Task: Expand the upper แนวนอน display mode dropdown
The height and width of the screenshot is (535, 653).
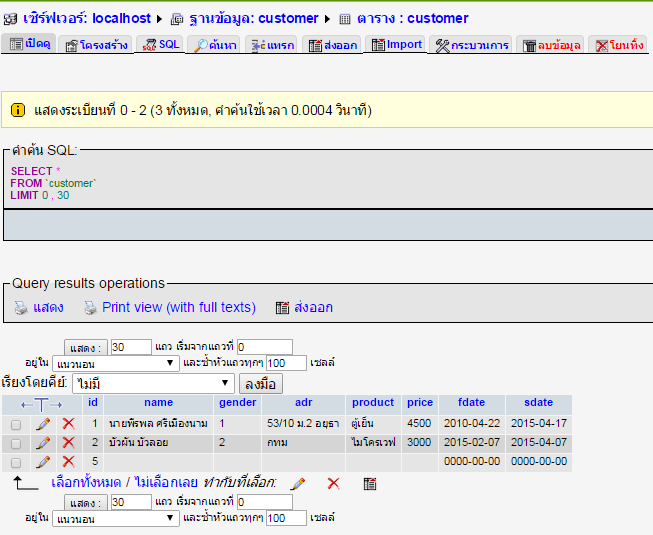Action: coord(115,363)
